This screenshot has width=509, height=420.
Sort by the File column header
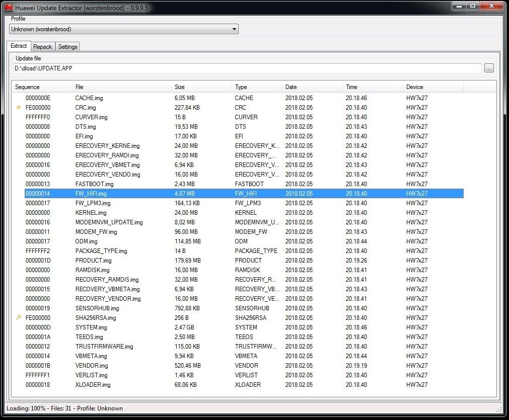pyautogui.click(x=122, y=87)
